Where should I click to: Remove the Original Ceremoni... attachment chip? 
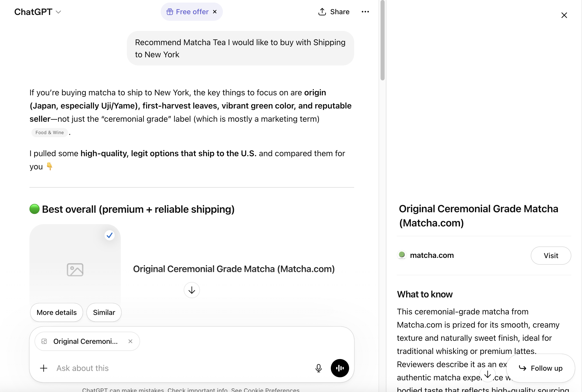click(x=130, y=341)
